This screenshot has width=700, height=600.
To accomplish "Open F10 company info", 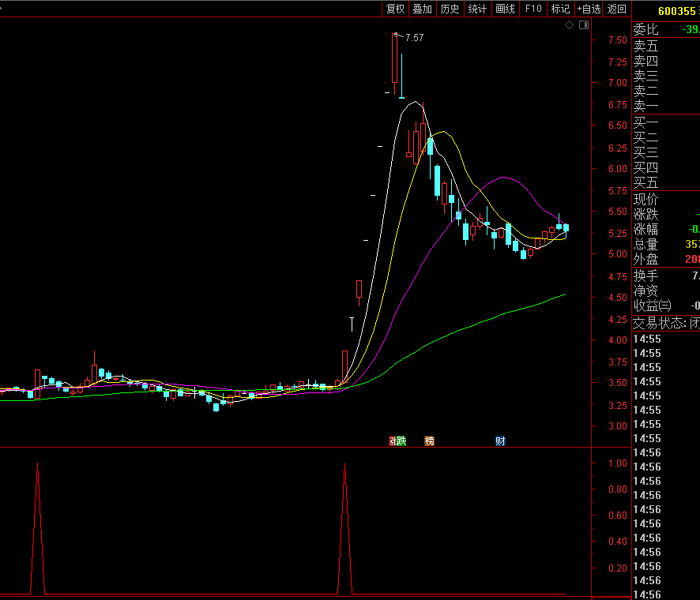I will pyautogui.click(x=533, y=9).
